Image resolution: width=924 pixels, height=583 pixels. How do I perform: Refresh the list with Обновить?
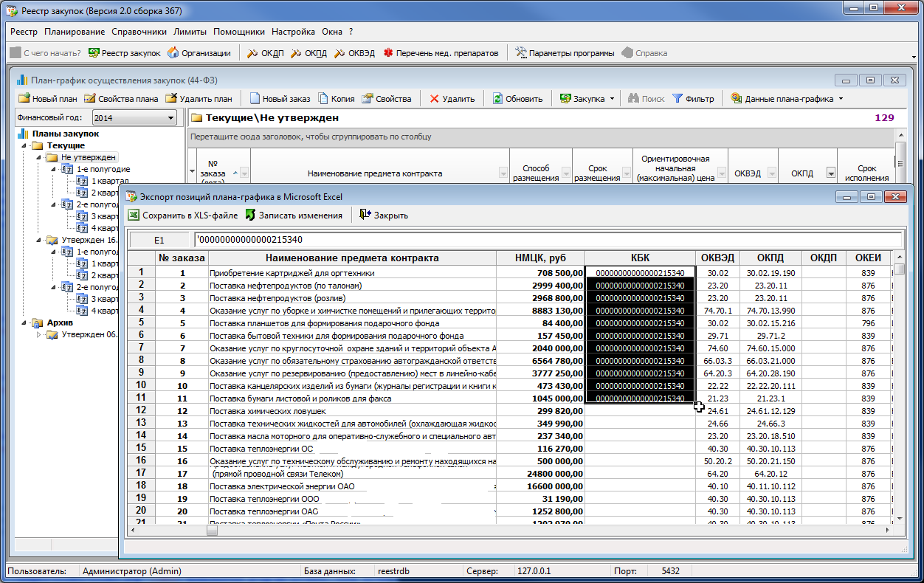tap(517, 99)
